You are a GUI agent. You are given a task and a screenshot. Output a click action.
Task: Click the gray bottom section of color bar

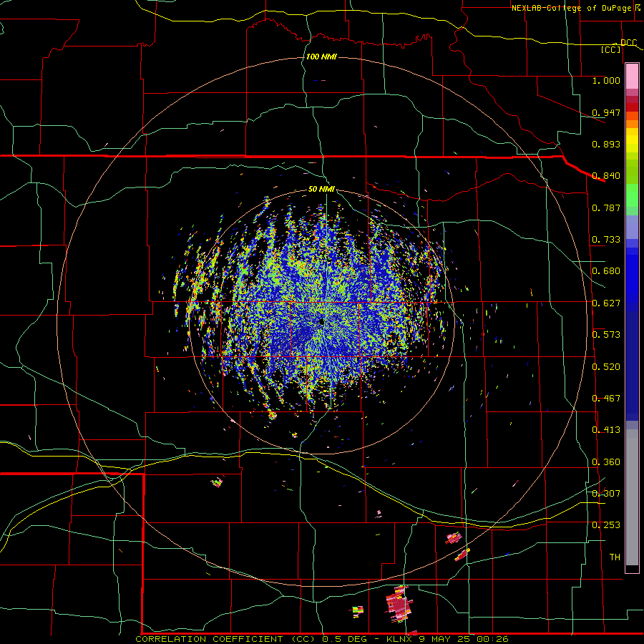pyautogui.click(x=632, y=497)
